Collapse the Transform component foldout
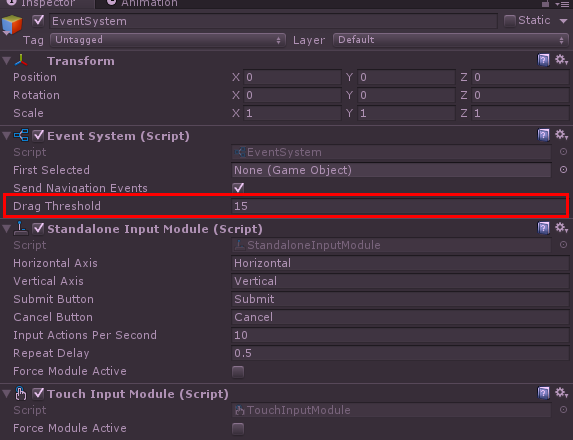Viewport: 573px width, 440px height. coord(6,61)
